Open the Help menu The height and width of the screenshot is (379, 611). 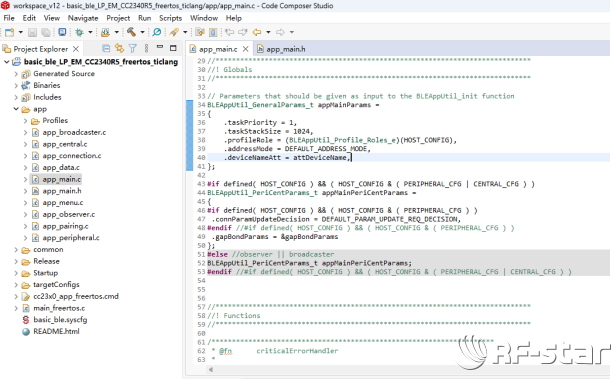(x=234, y=18)
